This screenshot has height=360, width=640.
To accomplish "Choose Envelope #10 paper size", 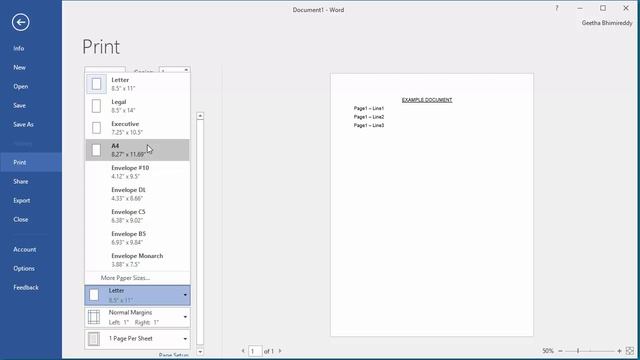I will pyautogui.click(x=137, y=172).
